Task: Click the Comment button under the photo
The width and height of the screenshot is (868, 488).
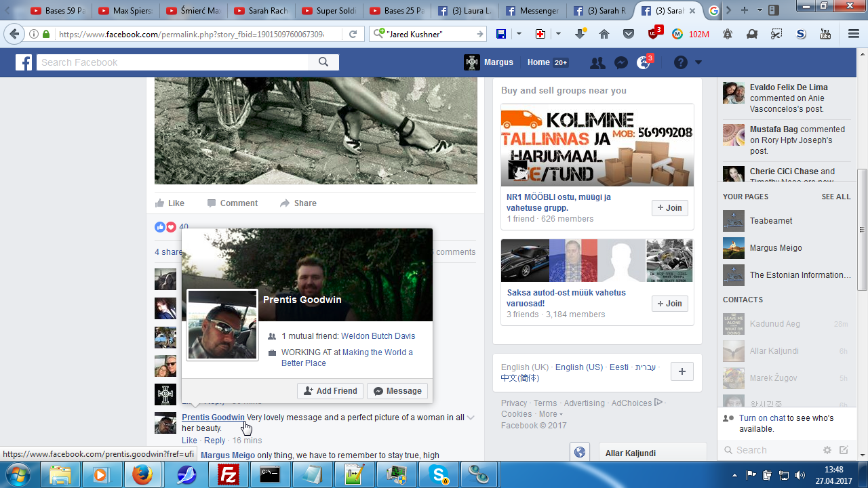Action: pos(233,203)
